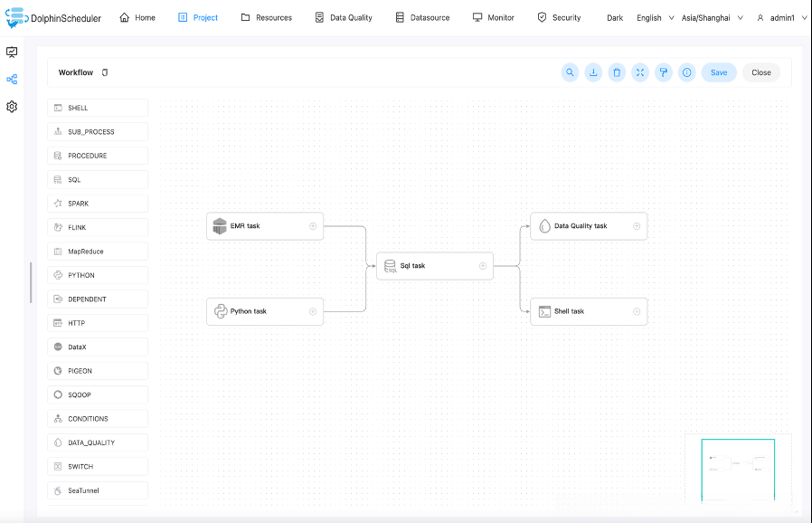Screen dimensions: 812x523
Task: Copy the workflow name icon
Action: click(105, 72)
